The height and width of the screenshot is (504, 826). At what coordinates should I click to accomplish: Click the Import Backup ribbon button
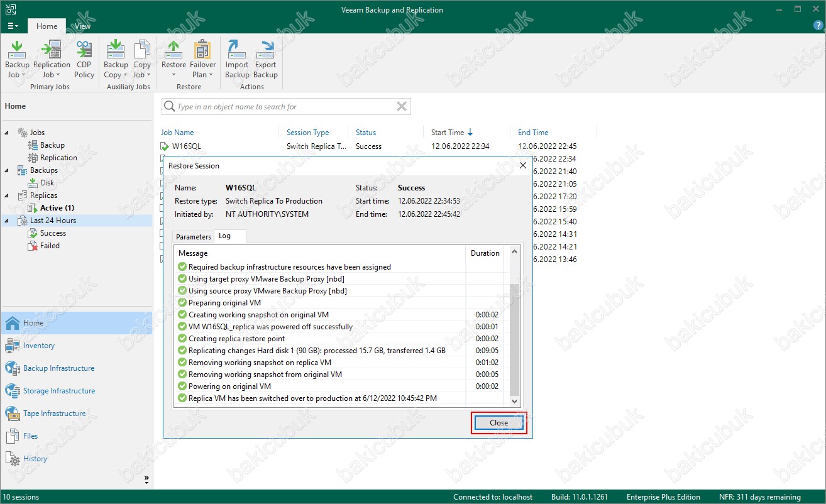coord(237,60)
